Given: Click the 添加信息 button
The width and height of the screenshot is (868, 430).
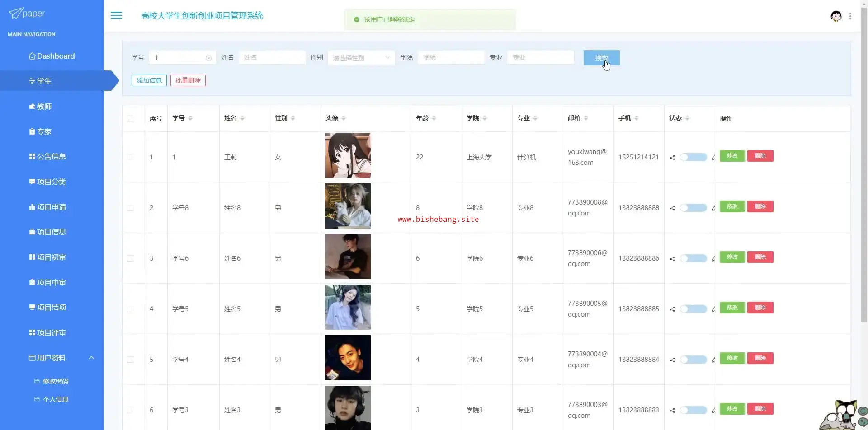Looking at the screenshot, I should click(149, 80).
